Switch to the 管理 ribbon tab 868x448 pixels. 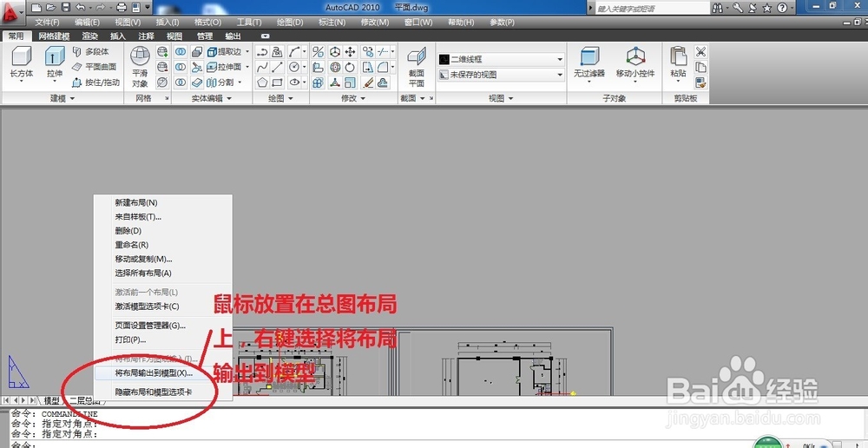click(205, 36)
